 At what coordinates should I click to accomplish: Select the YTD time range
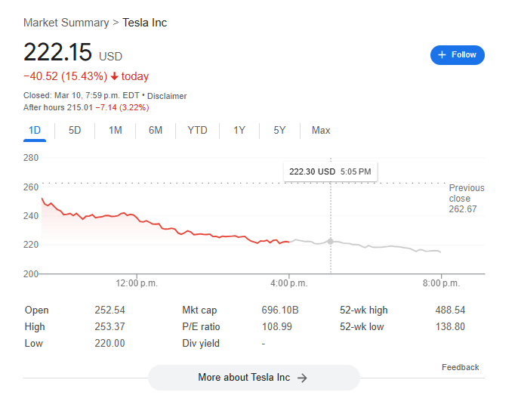coord(197,131)
